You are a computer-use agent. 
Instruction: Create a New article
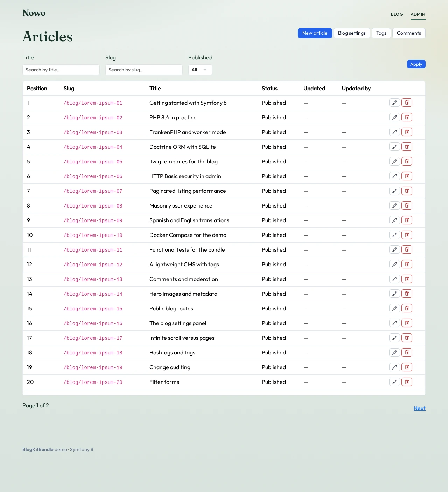pos(315,33)
